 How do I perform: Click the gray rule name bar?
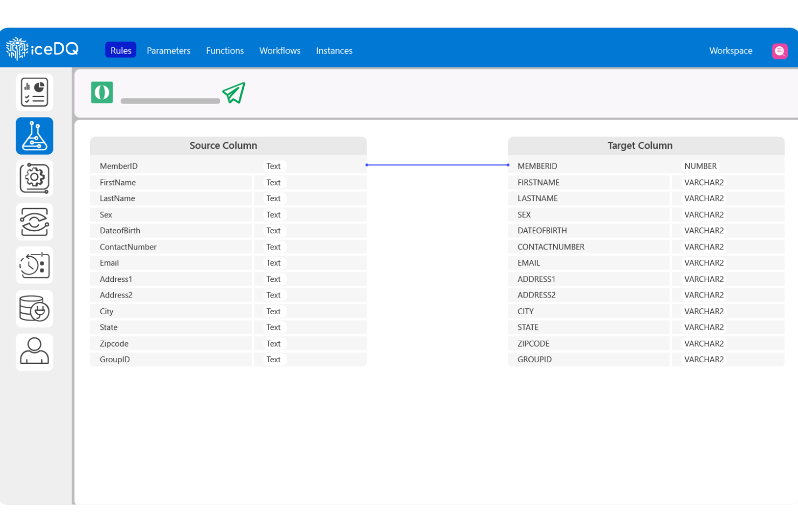[x=170, y=101]
